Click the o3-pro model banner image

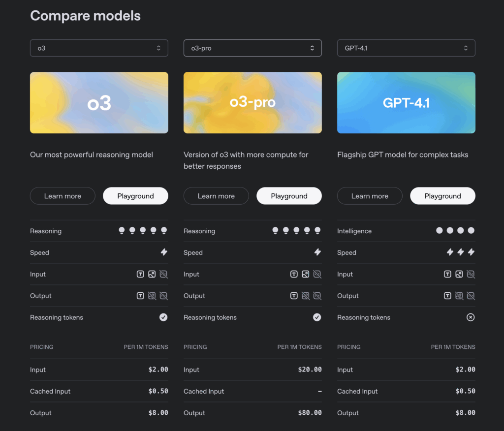click(252, 103)
